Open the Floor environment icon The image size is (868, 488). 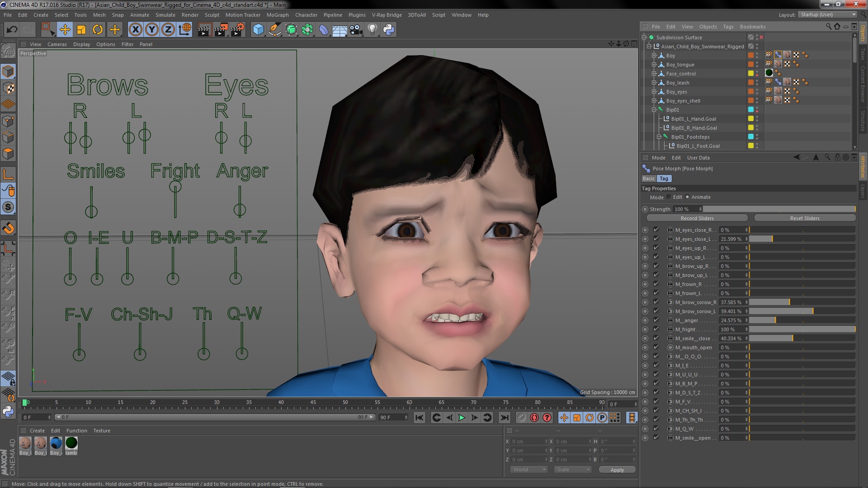click(x=340, y=30)
